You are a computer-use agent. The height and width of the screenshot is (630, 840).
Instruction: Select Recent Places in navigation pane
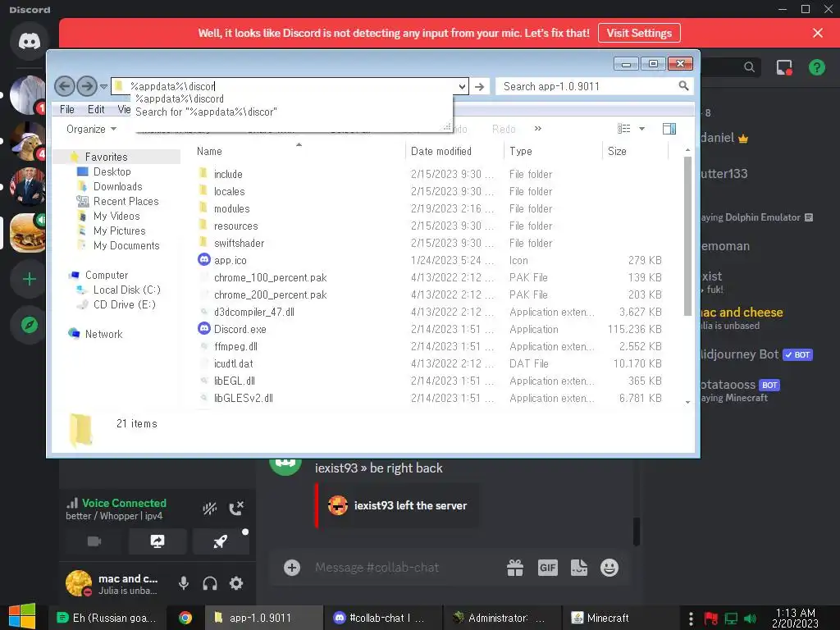[126, 202]
